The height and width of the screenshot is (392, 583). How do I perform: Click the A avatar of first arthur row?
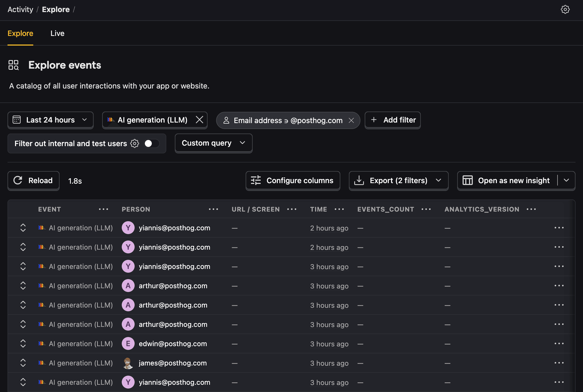128,286
